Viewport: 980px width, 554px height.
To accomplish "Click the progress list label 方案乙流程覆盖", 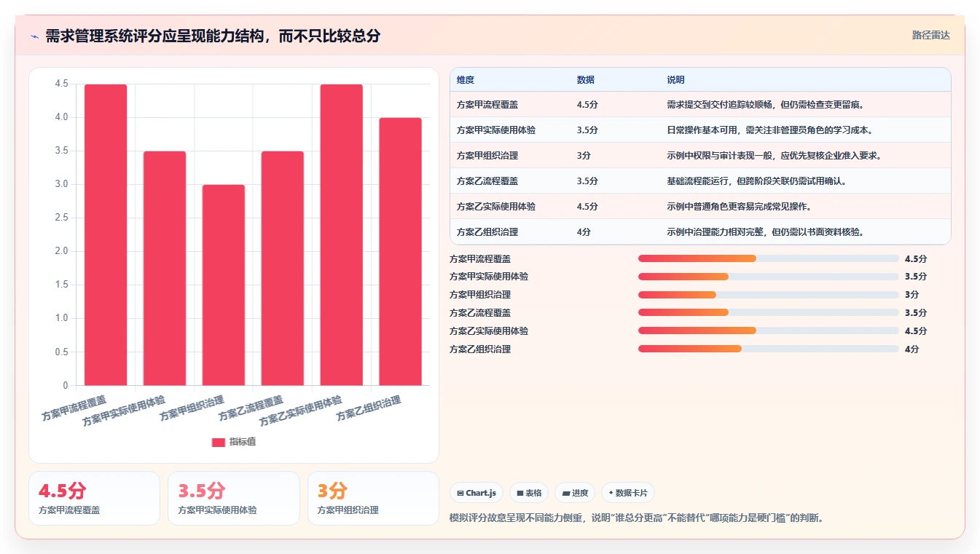I will [480, 313].
